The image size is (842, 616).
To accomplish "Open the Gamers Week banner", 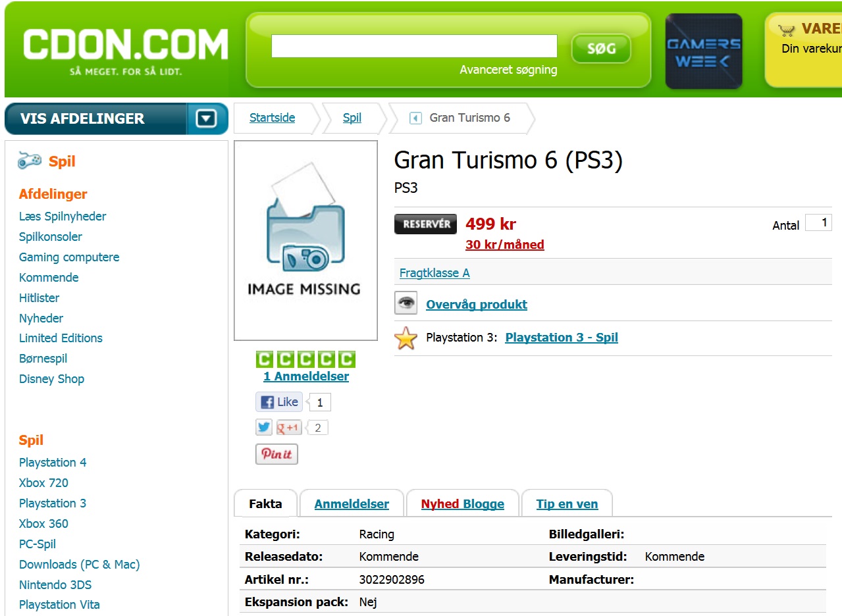I will tap(704, 51).
